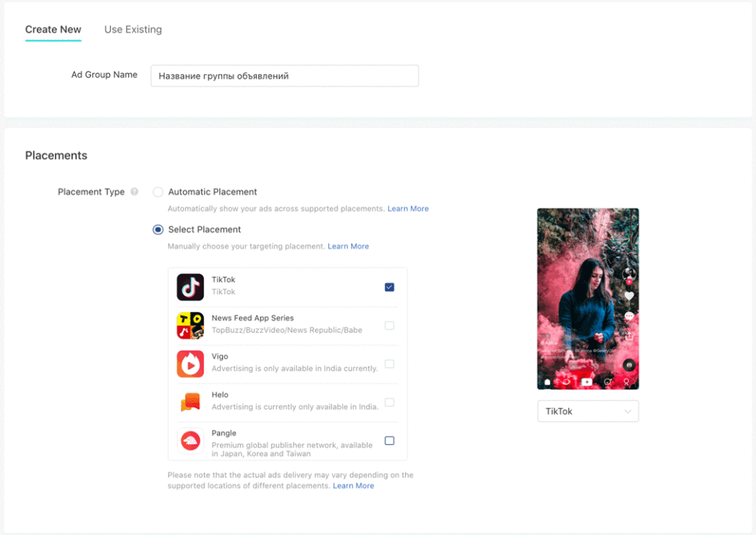Open the TikTok preview dropdown
This screenshot has height=535, width=756.
tap(588, 411)
